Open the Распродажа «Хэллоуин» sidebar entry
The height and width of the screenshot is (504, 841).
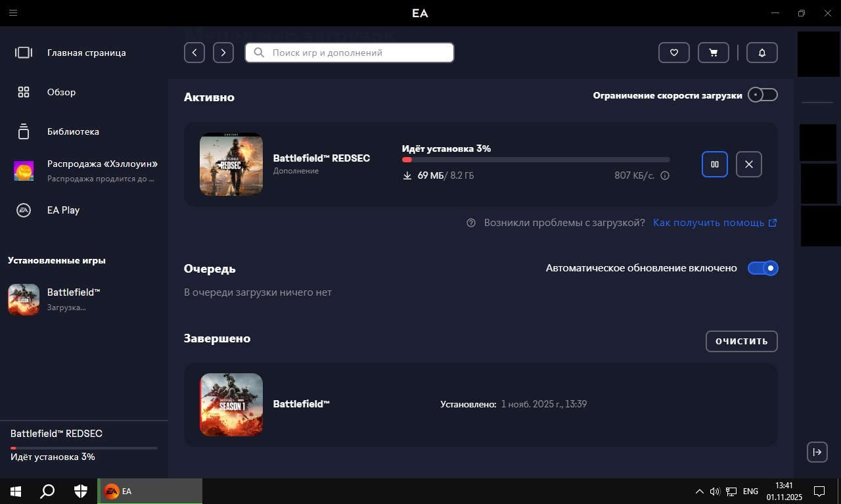coord(84,171)
